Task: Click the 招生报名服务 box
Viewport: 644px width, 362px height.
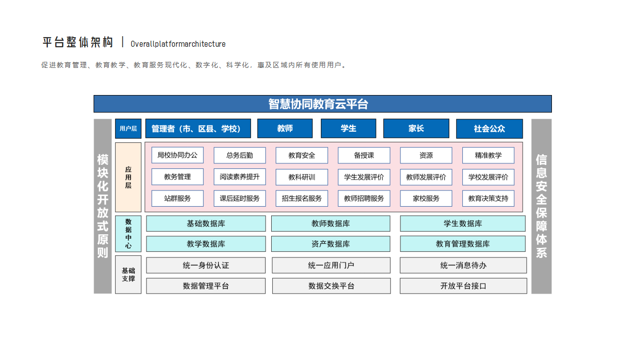Action: [302, 199]
